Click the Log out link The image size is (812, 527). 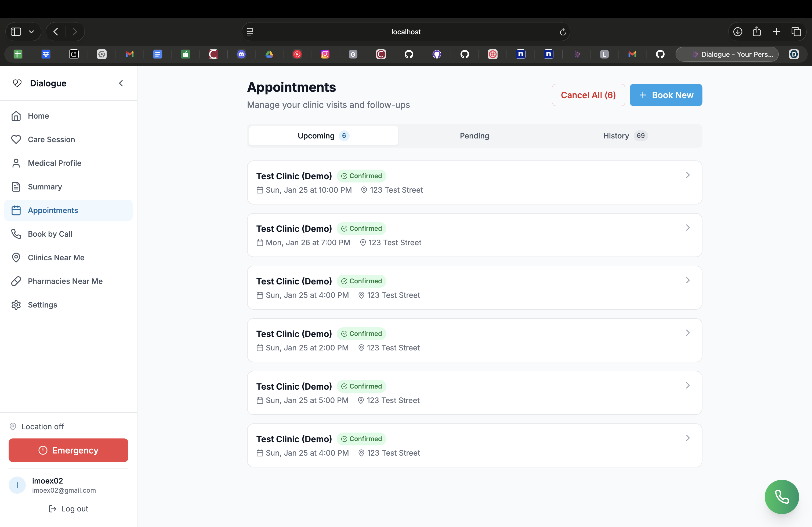(68, 508)
